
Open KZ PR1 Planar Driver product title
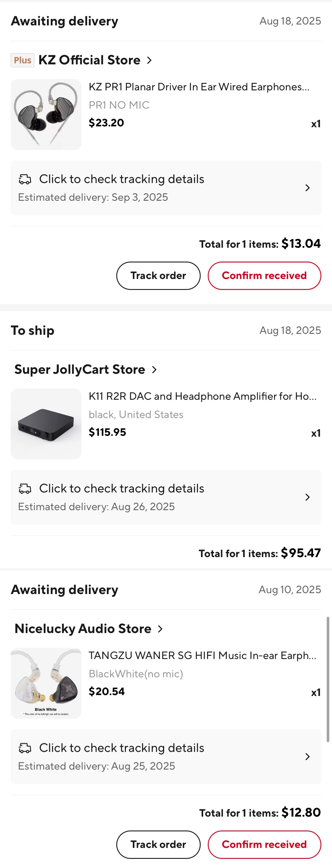pyautogui.click(x=199, y=87)
